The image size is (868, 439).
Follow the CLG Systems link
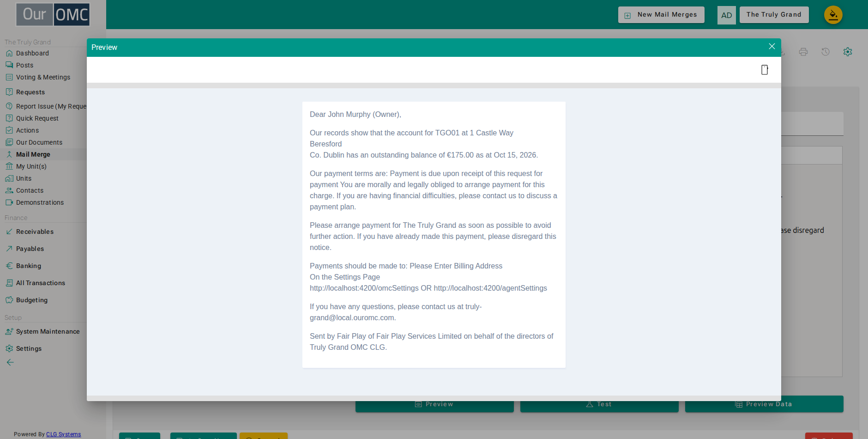click(x=64, y=434)
